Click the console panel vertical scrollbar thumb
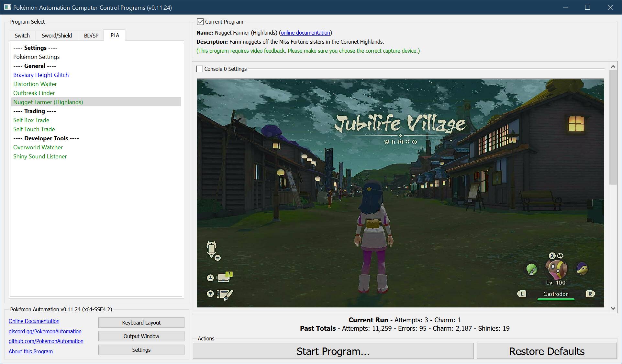This screenshot has width=622, height=364. 613,128
